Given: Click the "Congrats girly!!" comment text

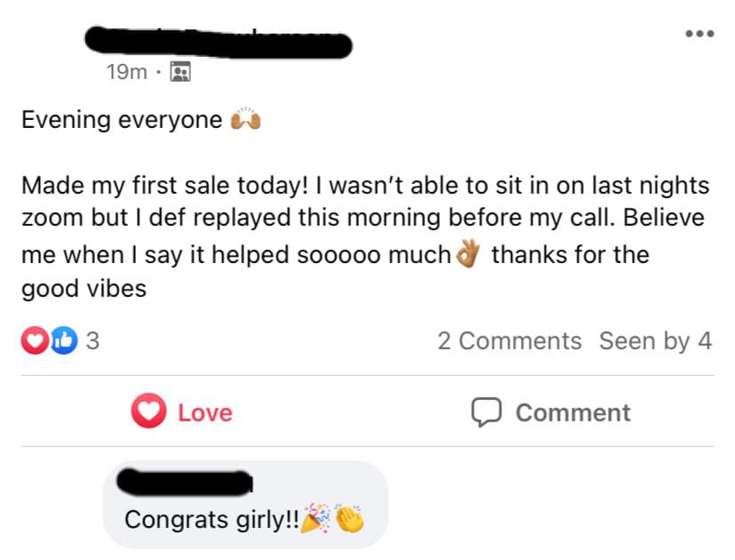Looking at the screenshot, I should (x=212, y=519).
